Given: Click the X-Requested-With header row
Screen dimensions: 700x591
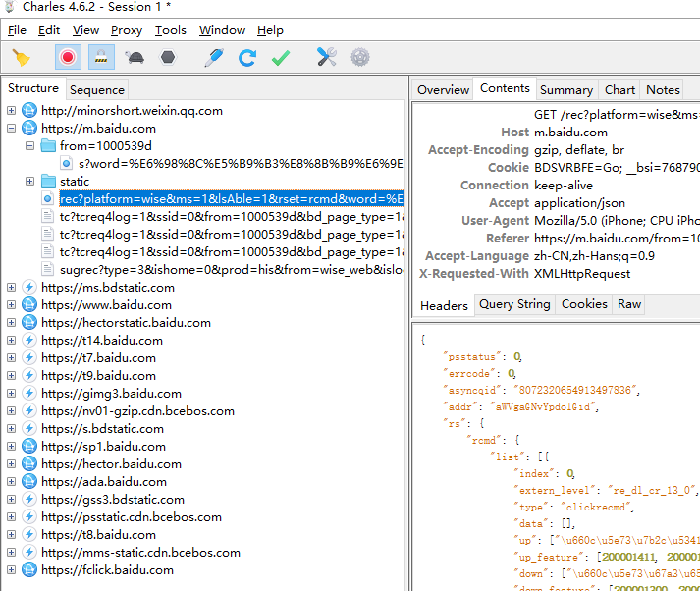Looking at the screenshot, I should point(556,273).
